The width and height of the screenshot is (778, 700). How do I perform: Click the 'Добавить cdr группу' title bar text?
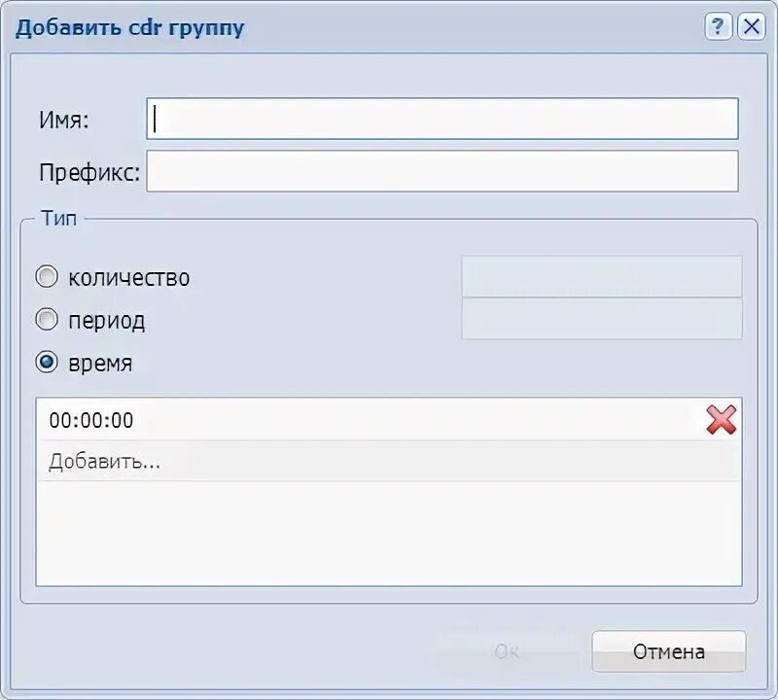click(130, 27)
